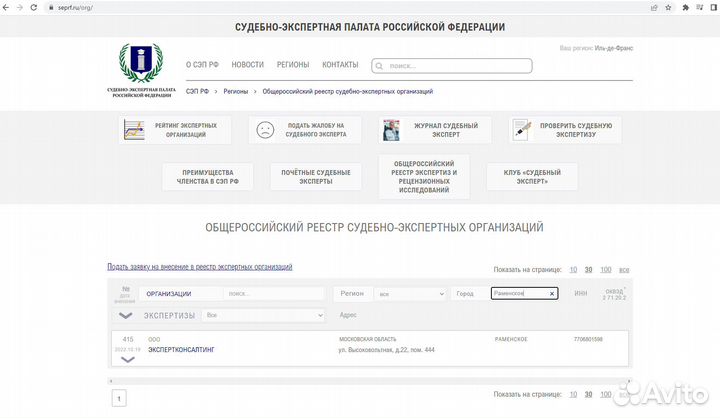Screen dimensions: 720x419
Task: Expand the filter panel chevron beside Экспертизы
Action: (125, 315)
